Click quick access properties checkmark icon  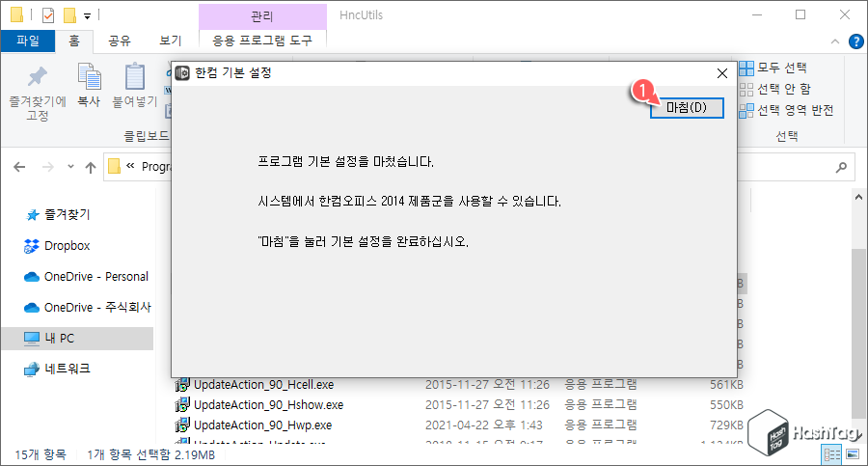pyautogui.click(x=48, y=15)
